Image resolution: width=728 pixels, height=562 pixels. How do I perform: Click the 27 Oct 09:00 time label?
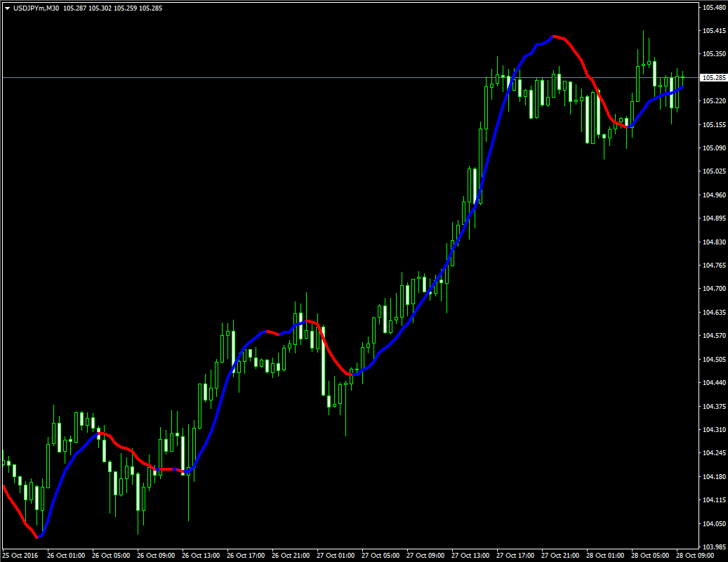(425, 556)
